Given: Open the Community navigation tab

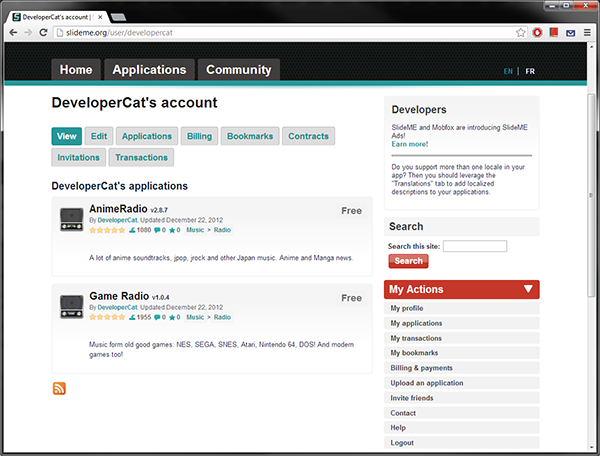Looking at the screenshot, I should [238, 70].
